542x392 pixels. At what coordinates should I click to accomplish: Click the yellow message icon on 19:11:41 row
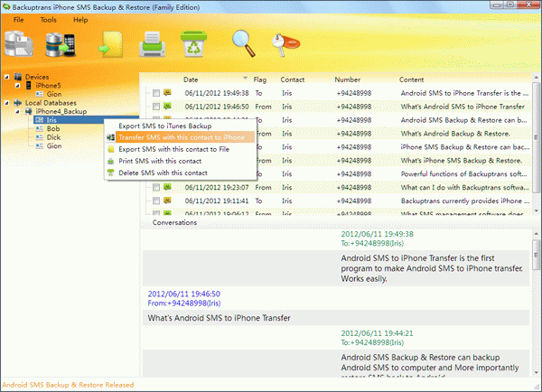[x=167, y=201]
